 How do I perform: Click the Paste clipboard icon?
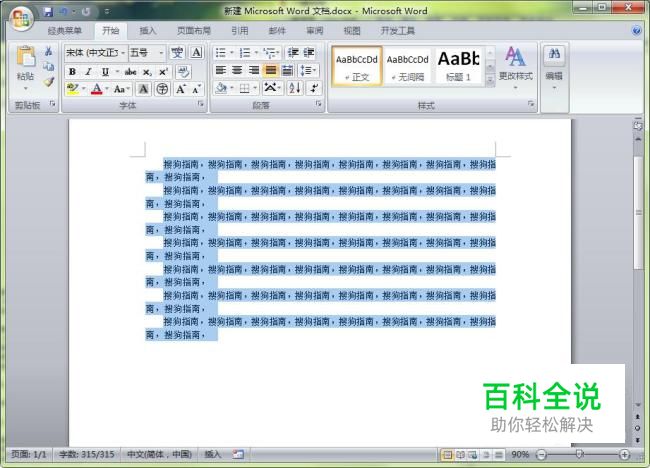[x=26, y=57]
